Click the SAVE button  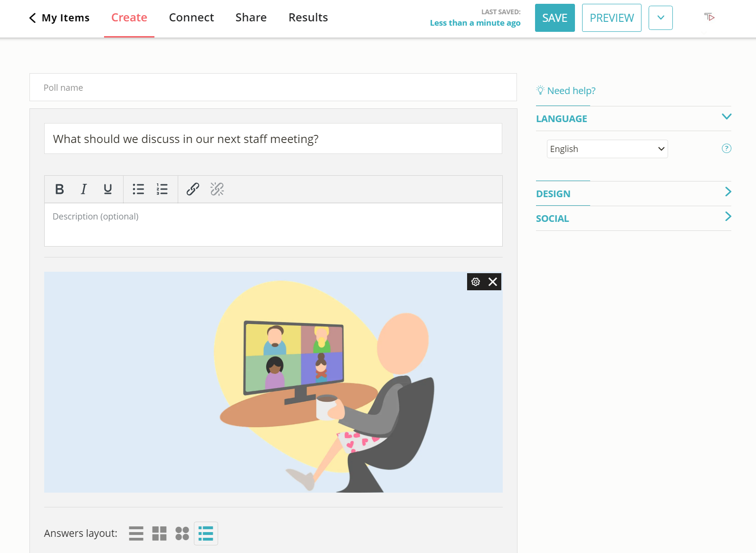[x=555, y=18]
